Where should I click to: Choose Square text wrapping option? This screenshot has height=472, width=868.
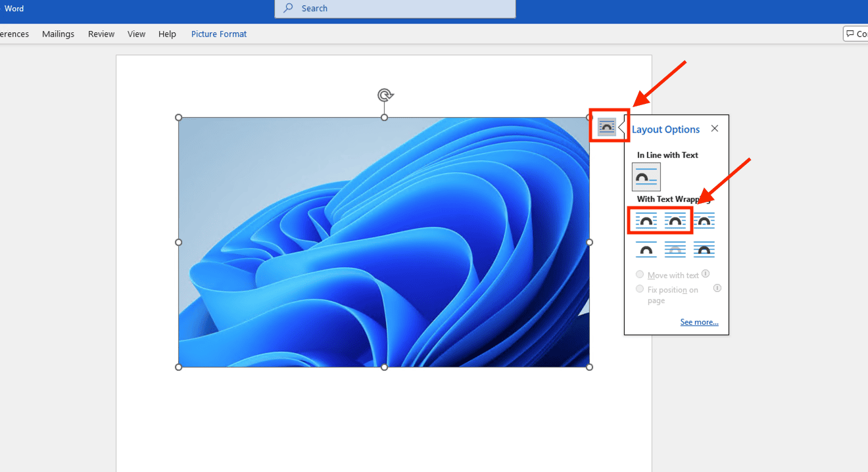click(646, 221)
